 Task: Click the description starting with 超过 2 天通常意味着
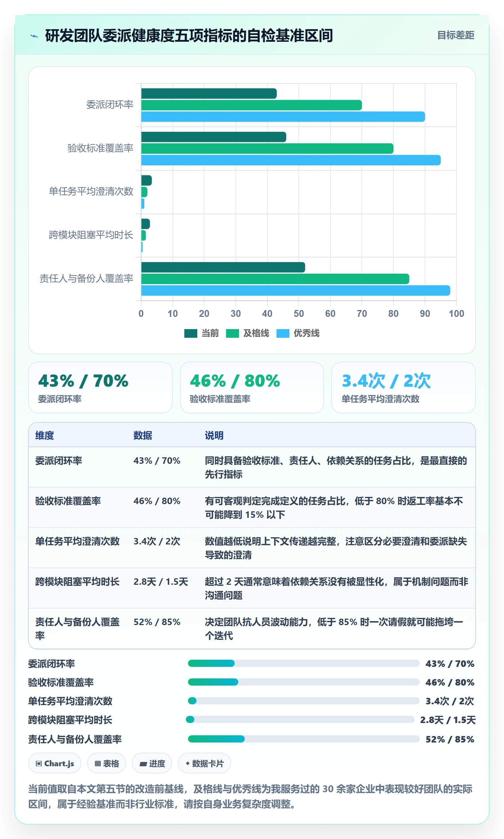[x=337, y=588]
